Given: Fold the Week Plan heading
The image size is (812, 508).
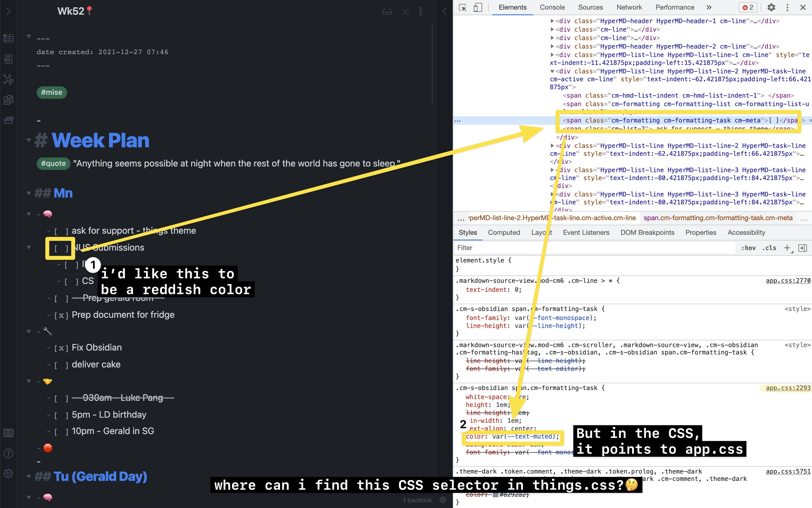Looking at the screenshot, I should tap(29, 141).
